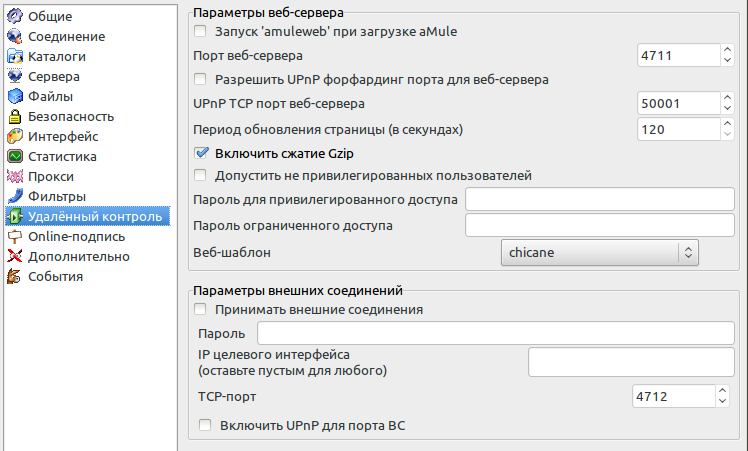Focus the external connections Пароль field

coord(496,333)
